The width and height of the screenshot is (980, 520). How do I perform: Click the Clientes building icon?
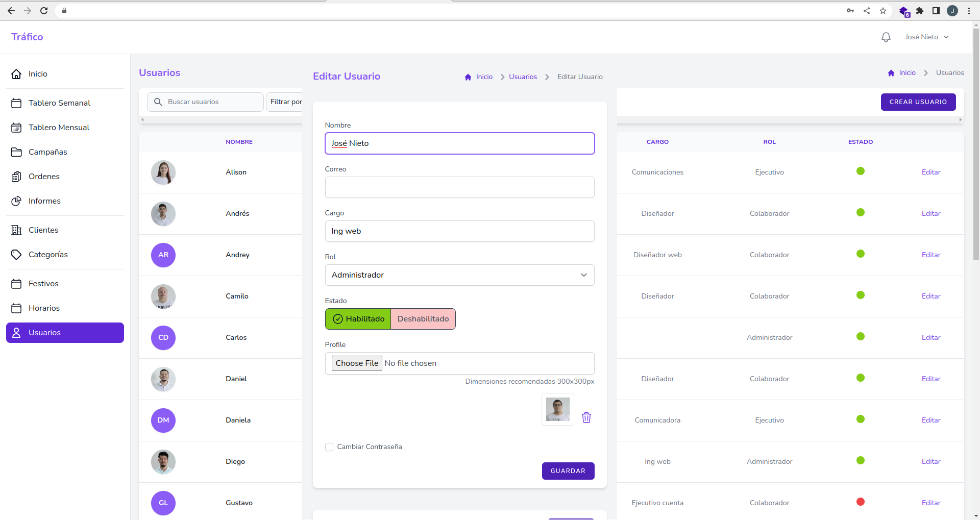[x=16, y=230]
